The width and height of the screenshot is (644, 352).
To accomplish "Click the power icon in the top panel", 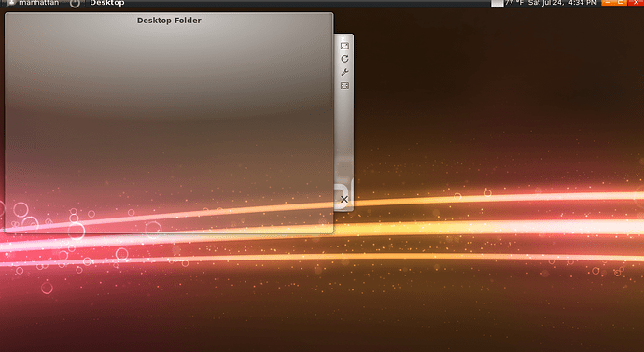I will 75,4.
